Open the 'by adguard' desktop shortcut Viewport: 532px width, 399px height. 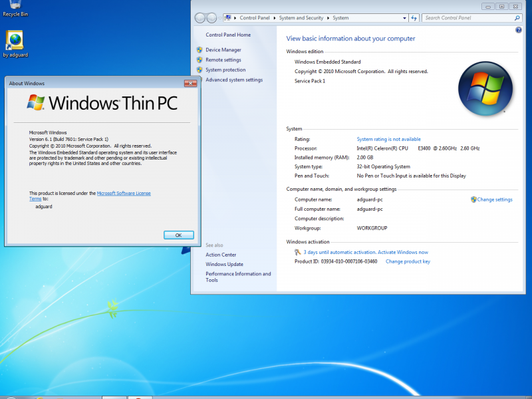[x=15, y=44]
